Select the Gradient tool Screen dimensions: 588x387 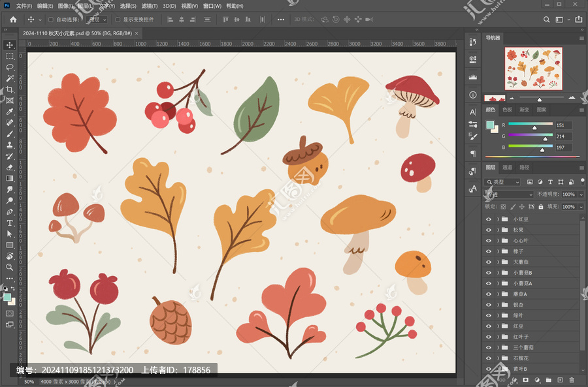tap(10, 178)
